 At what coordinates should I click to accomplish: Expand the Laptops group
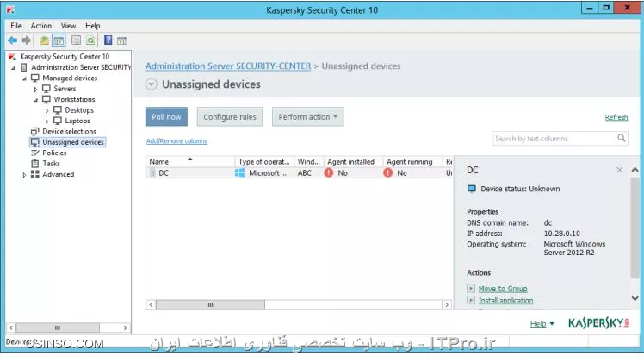pyautogui.click(x=46, y=121)
